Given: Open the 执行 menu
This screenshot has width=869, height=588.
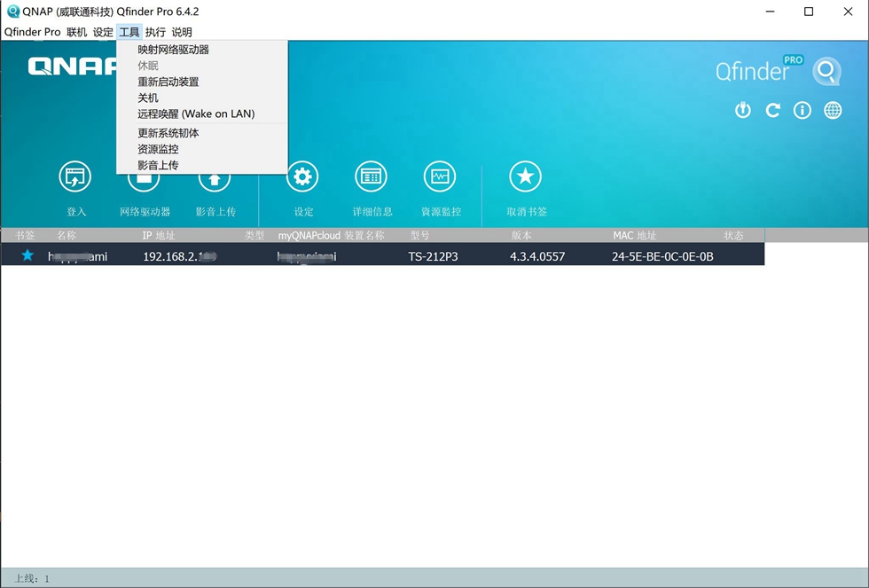Looking at the screenshot, I should (155, 32).
